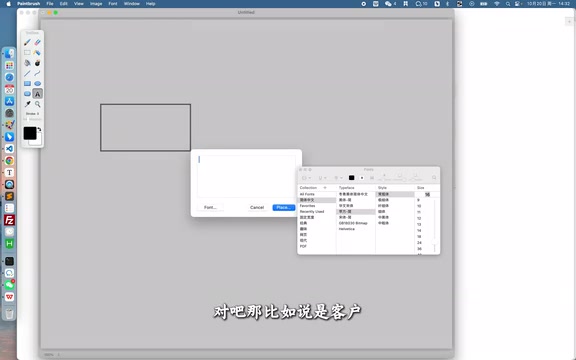This screenshot has width=576, height=360.
Task: Click the black text color swatch in Fonts
Action: (352, 178)
